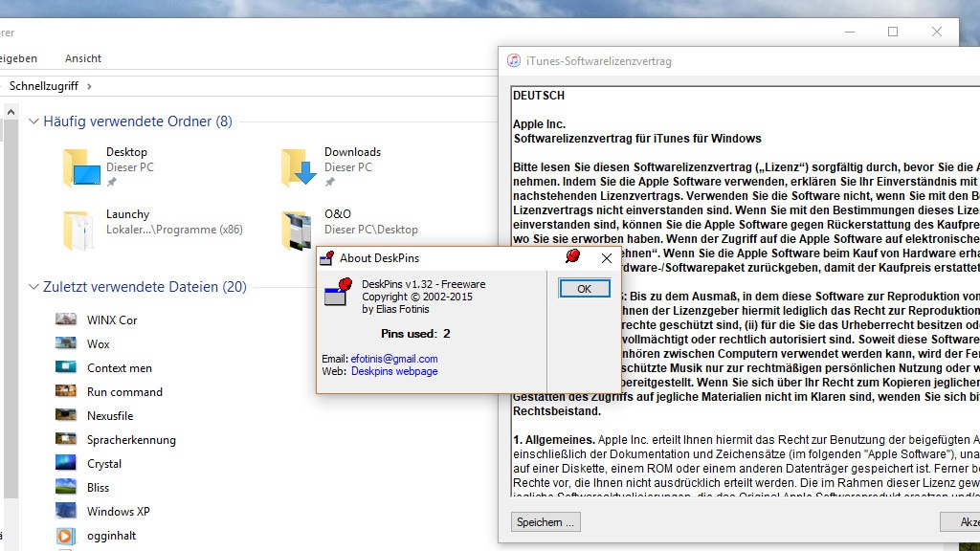This screenshot has width=980, height=551.
Task: Select the Wox file thumbnail
Action: tap(66, 343)
